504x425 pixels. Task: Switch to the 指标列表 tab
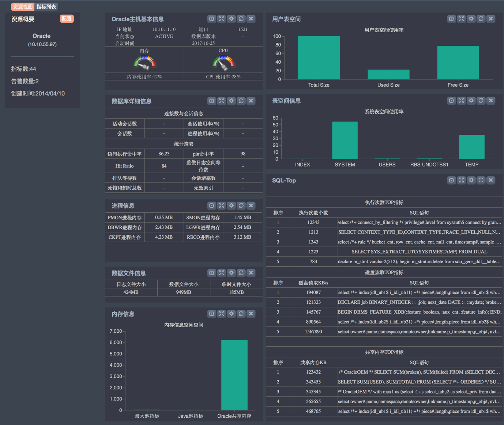(x=46, y=7)
